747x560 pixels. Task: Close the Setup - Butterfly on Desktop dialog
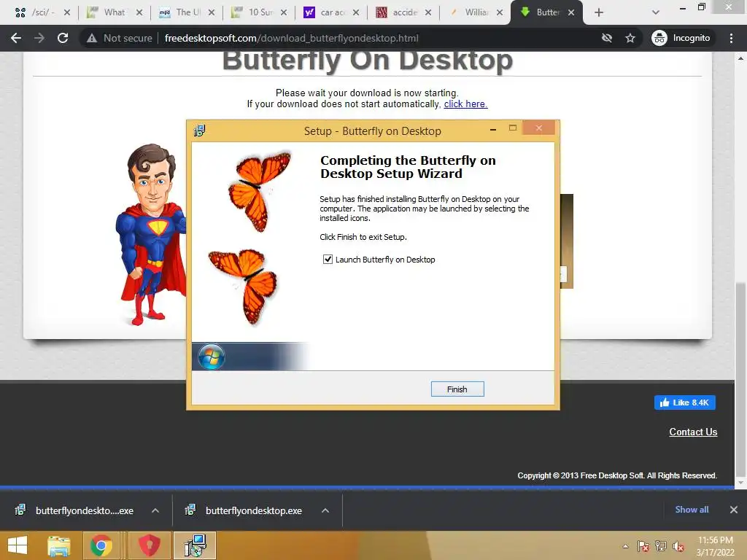(x=539, y=128)
